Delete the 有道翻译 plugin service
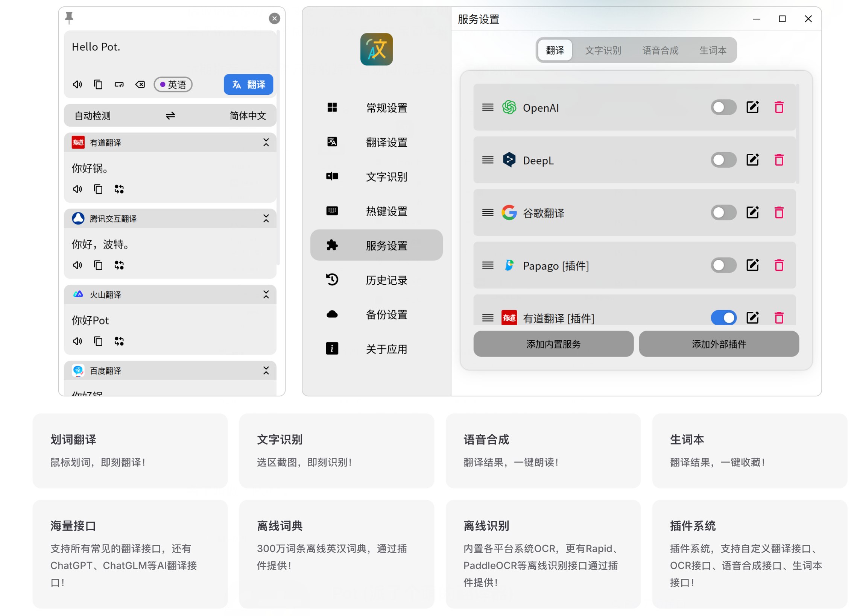This screenshot has width=857, height=616. pos(779,318)
